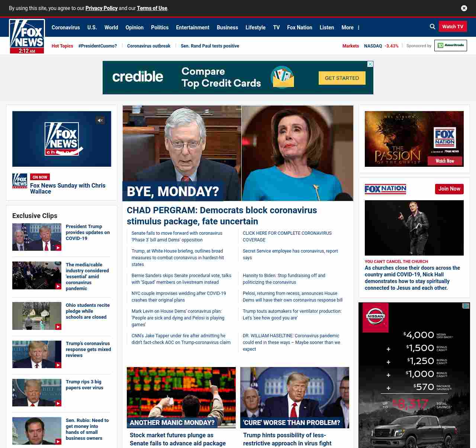Open the Politics section

pyautogui.click(x=160, y=27)
